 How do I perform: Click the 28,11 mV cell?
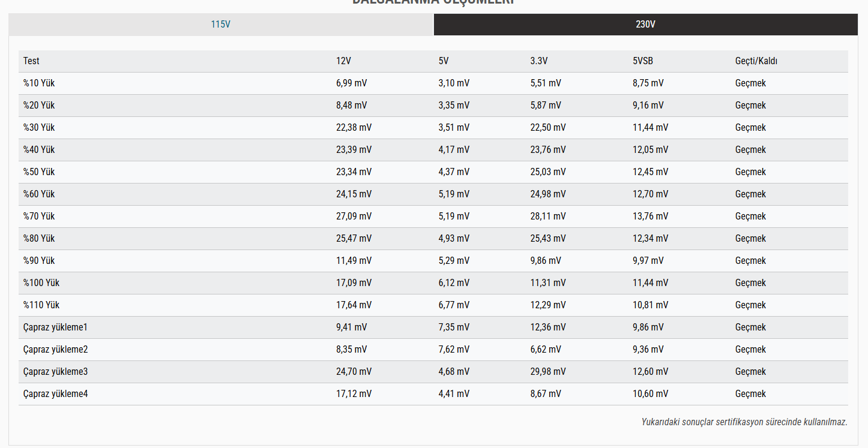click(x=548, y=217)
